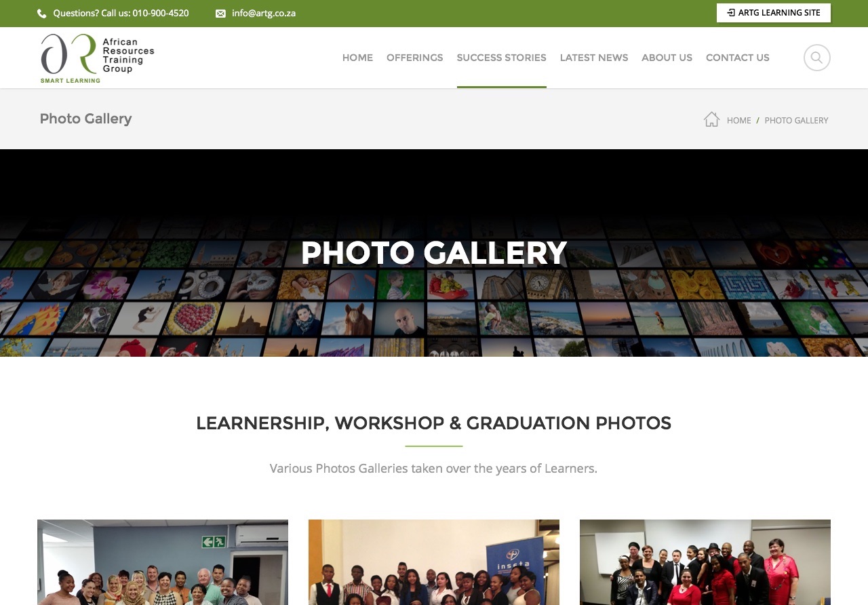
Task: Click the house icon in breadcrumb
Action: [x=711, y=119]
